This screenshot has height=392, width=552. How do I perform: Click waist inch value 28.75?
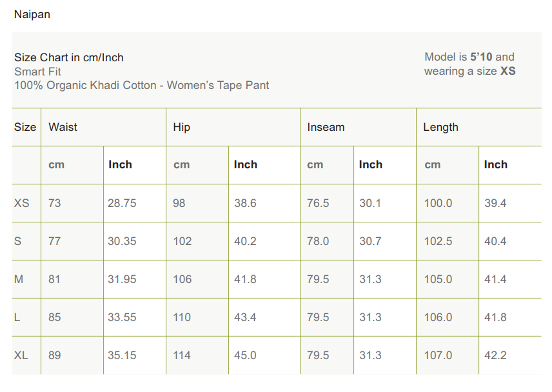[x=122, y=203]
